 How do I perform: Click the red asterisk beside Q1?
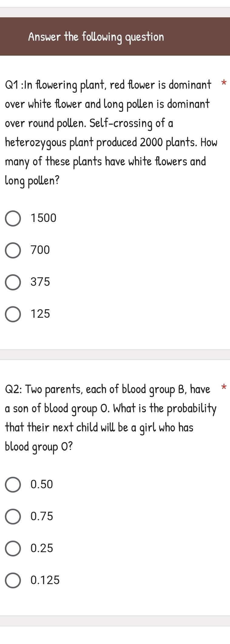click(x=224, y=83)
